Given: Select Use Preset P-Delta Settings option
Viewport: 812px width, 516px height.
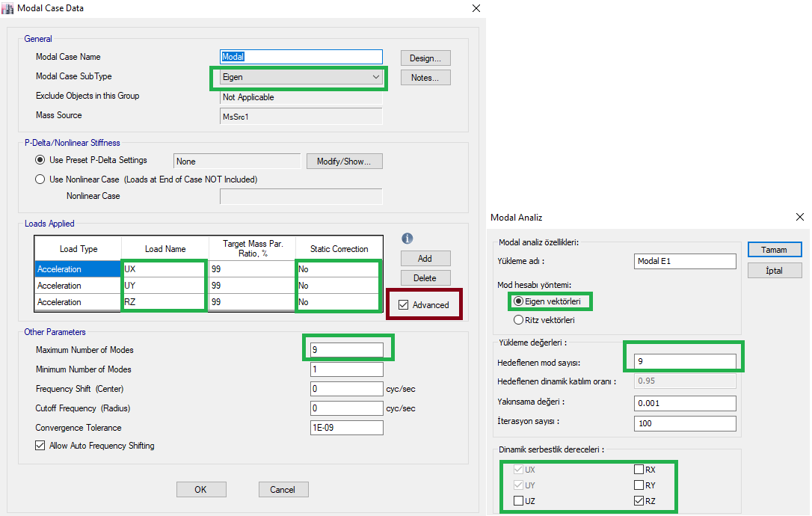Looking at the screenshot, I should [x=40, y=160].
